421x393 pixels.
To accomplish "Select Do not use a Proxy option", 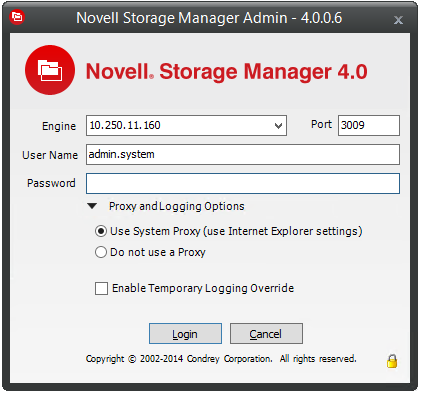I will (101, 252).
